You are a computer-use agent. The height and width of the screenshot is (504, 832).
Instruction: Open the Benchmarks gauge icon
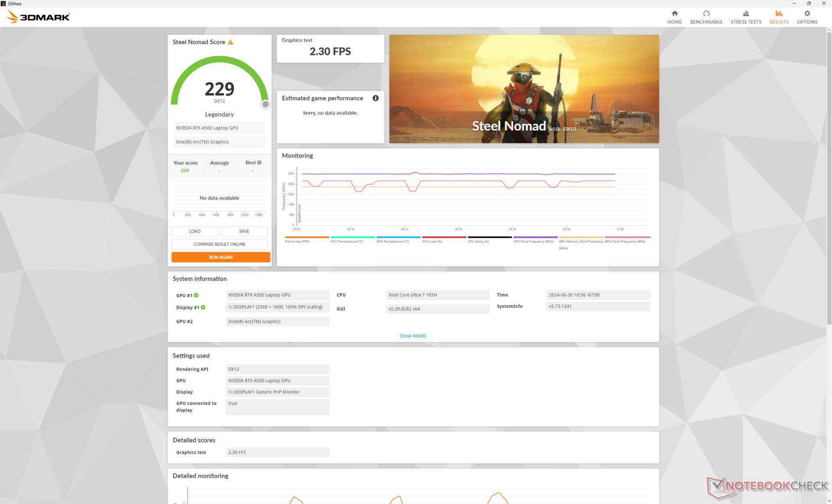706,13
